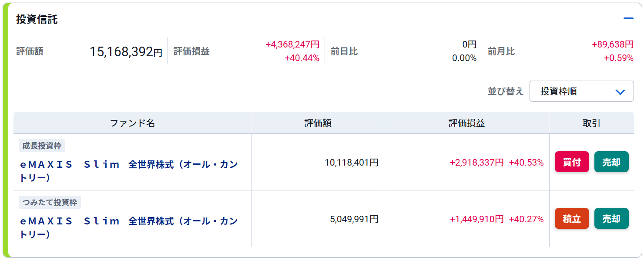This screenshot has height=258, width=644.
Task: Click the 成長投資枠 tag label
Action: [42, 146]
